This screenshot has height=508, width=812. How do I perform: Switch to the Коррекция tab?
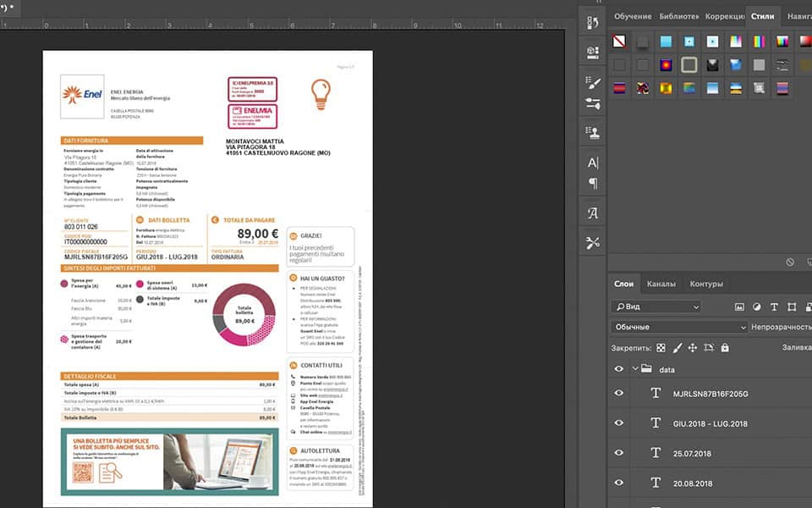pos(725,17)
